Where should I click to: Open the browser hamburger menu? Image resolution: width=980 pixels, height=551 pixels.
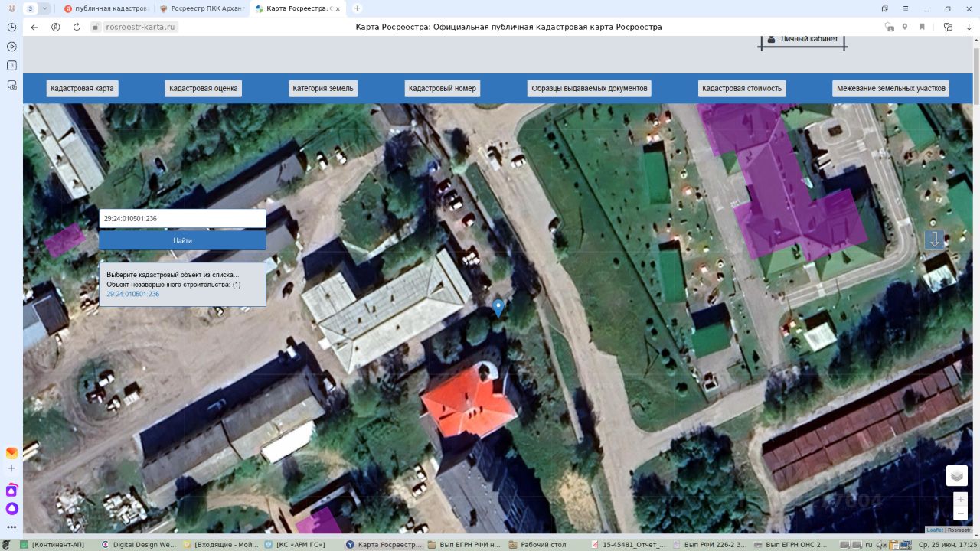click(x=906, y=8)
